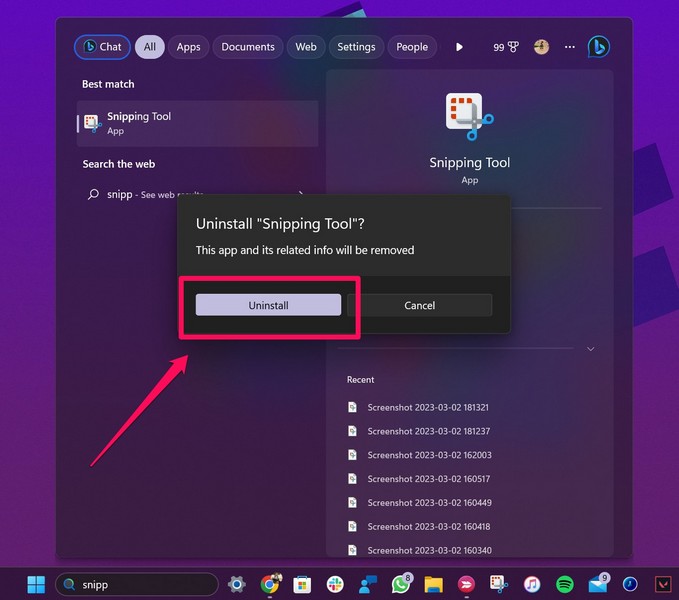Open Slack from the taskbar

pos(335,584)
